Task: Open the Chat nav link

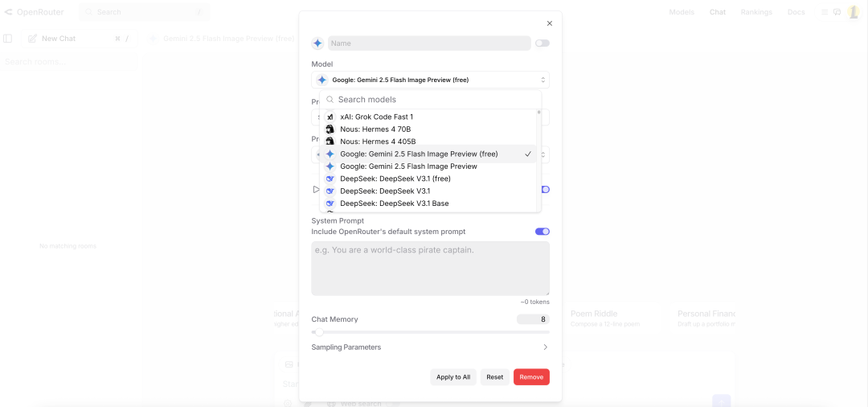Action: (x=718, y=12)
